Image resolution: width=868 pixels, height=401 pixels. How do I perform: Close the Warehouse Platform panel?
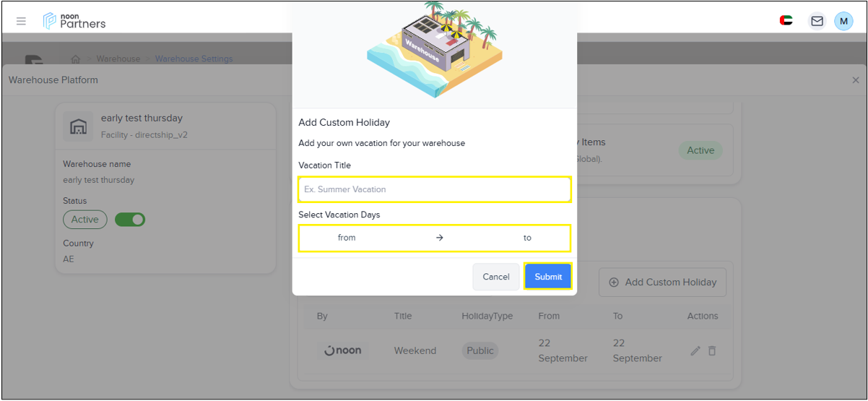pos(856,80)
